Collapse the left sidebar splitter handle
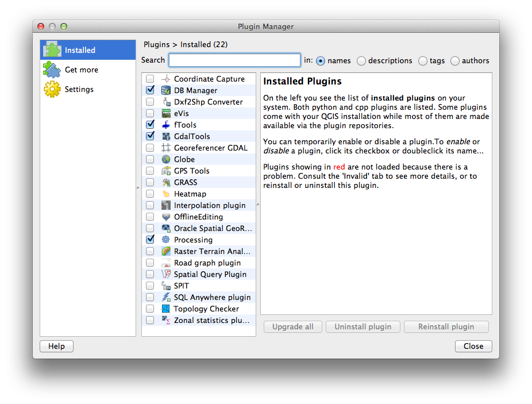Viewport: 532px width, 404px height. click(137, 188)
